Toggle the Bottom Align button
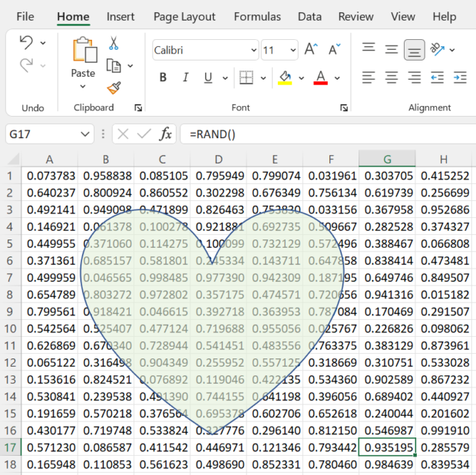 [414, 50]
